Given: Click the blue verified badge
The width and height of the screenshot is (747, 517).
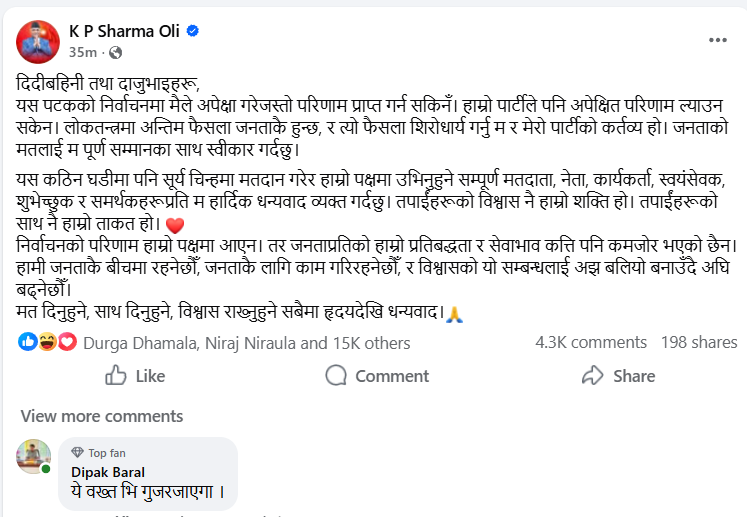Looking at the screenshot, I should pyautogui.click(x=193, y=31).
